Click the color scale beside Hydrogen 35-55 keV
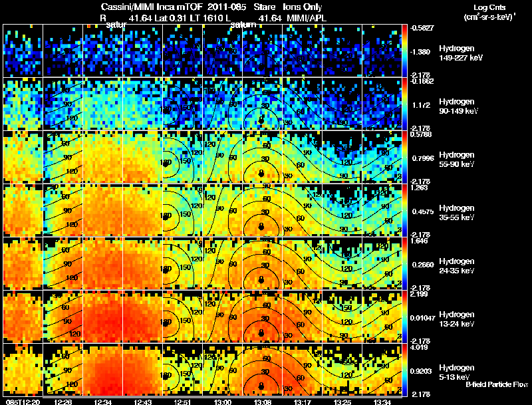This screenshot has width=532, height=405. (404, 210)
